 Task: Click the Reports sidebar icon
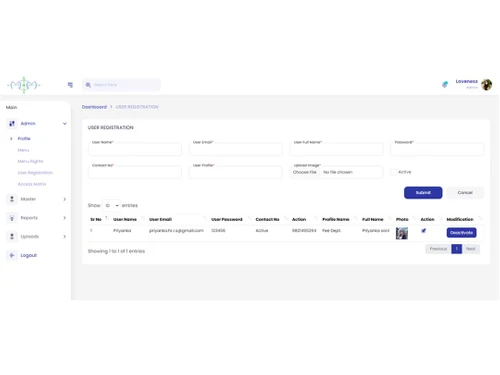pos(12,218)
